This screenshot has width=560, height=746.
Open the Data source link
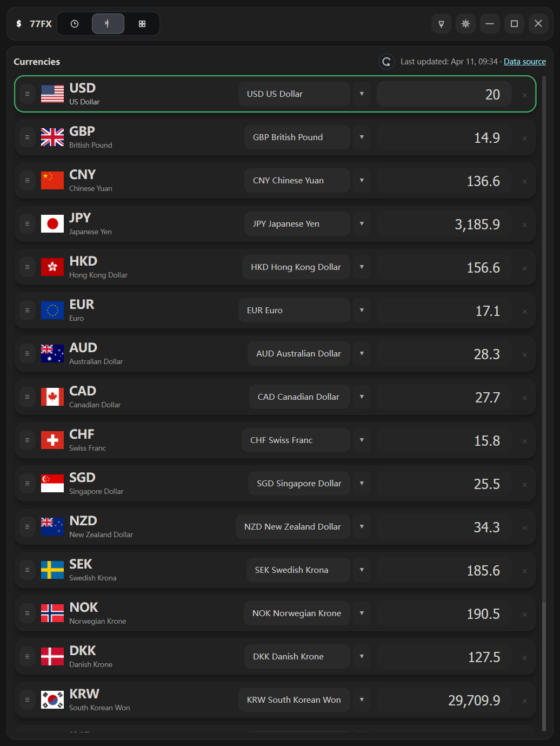(x=525, y=62)
